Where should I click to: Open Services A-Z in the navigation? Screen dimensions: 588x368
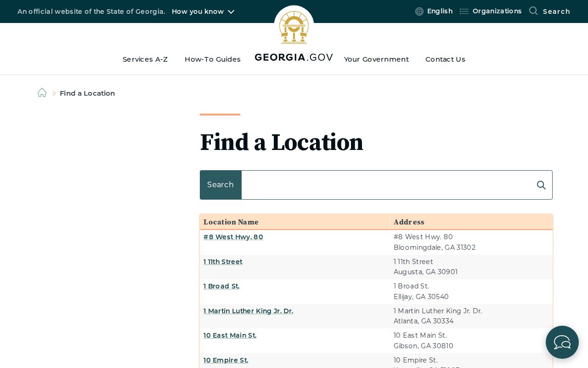click(x=145, y=59)
